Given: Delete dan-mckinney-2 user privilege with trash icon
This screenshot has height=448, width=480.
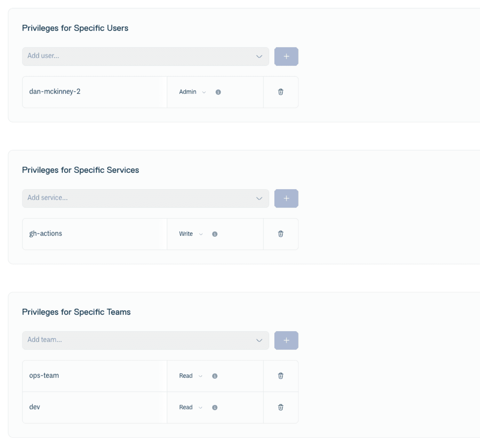Looking at the screenshot, I should pyautogui.click(x=281, y=92).
